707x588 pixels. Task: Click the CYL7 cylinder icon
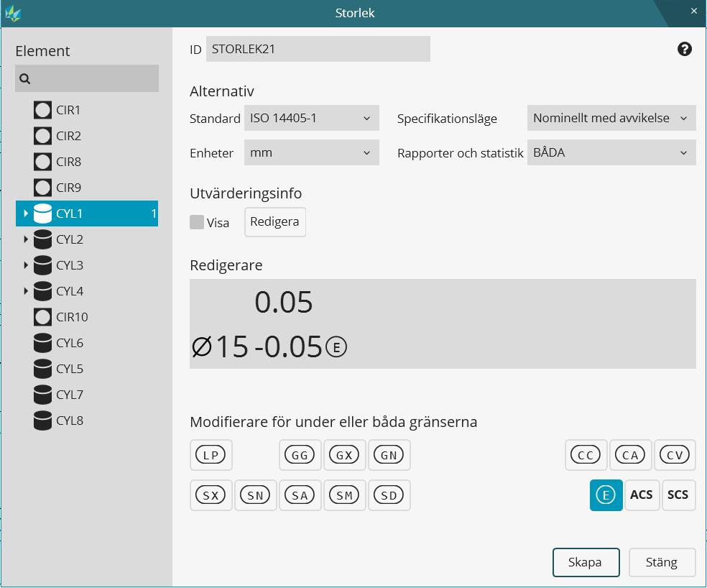click(x=43, y=395)
